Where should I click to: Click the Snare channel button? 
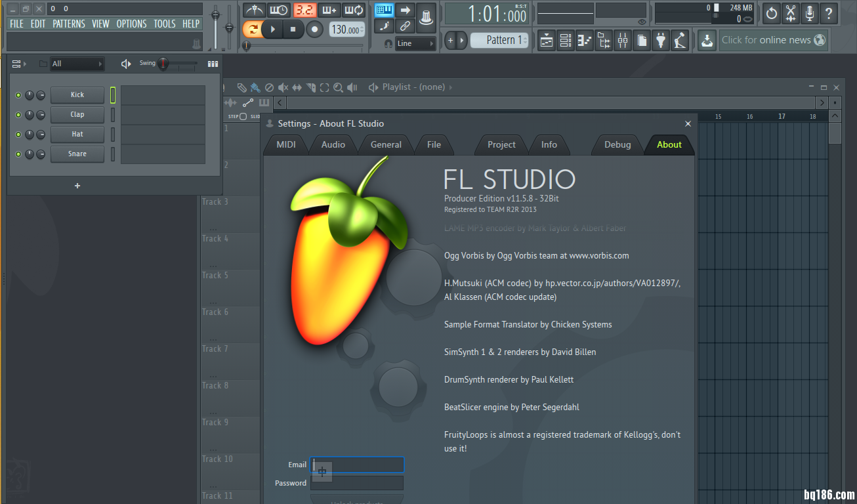(77, 154)
